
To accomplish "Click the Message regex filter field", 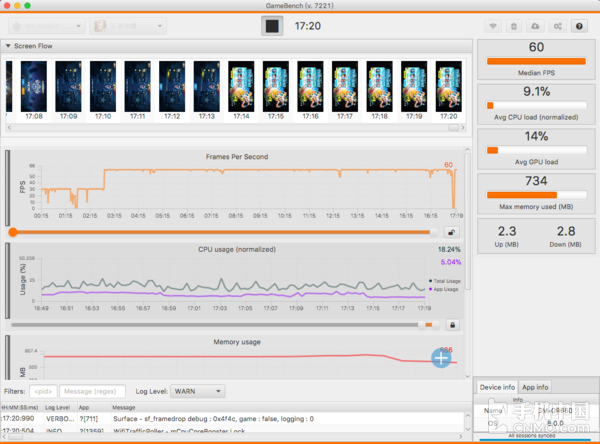I will coord(92,391).
